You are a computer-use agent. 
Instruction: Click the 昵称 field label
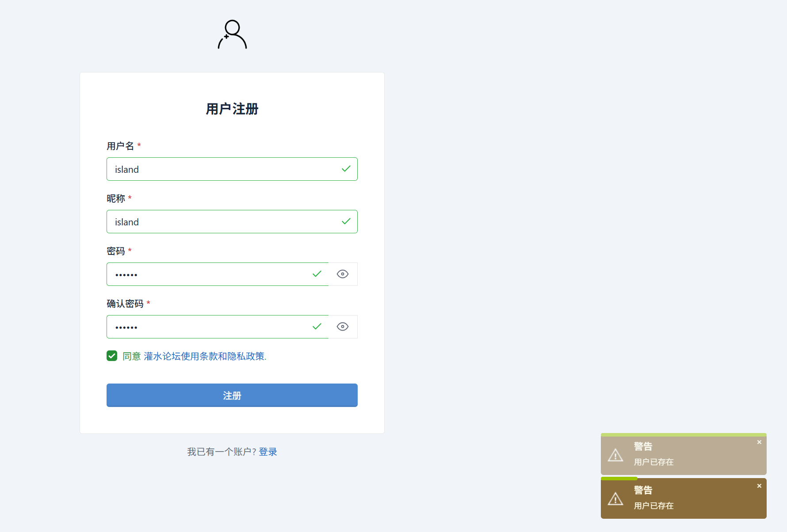(x=116, y=198)
